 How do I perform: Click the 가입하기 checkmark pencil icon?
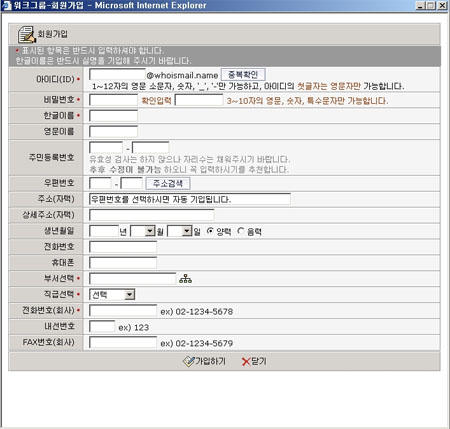point(188,361)
